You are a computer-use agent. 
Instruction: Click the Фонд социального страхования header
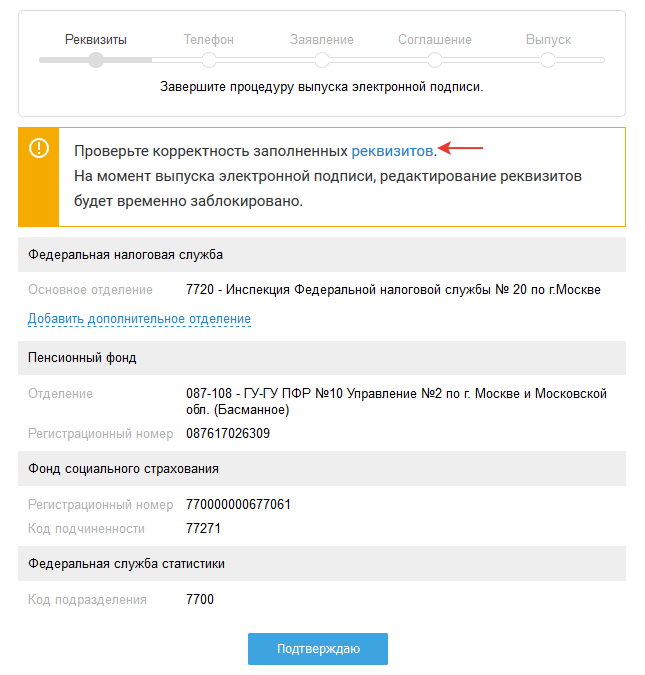point(124,468)
